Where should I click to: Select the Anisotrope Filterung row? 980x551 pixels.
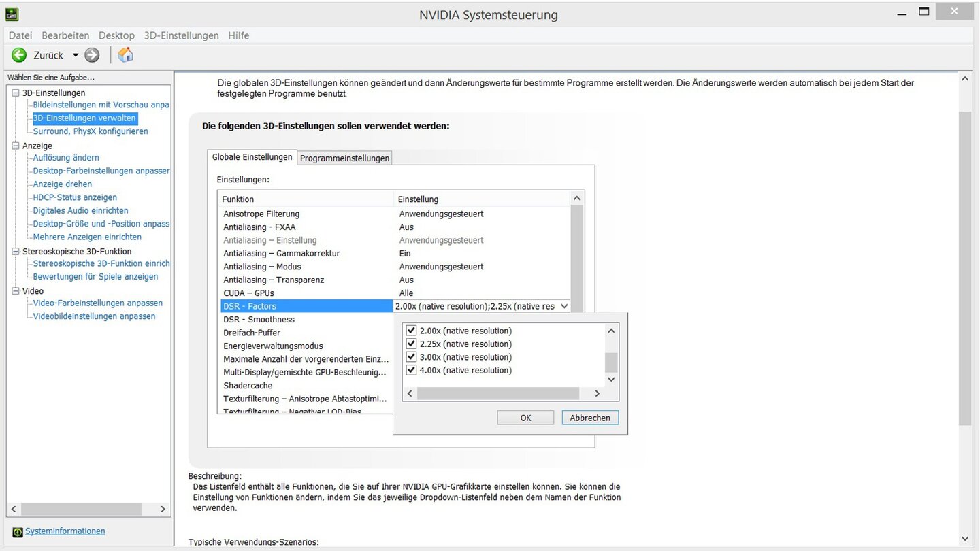395,214
